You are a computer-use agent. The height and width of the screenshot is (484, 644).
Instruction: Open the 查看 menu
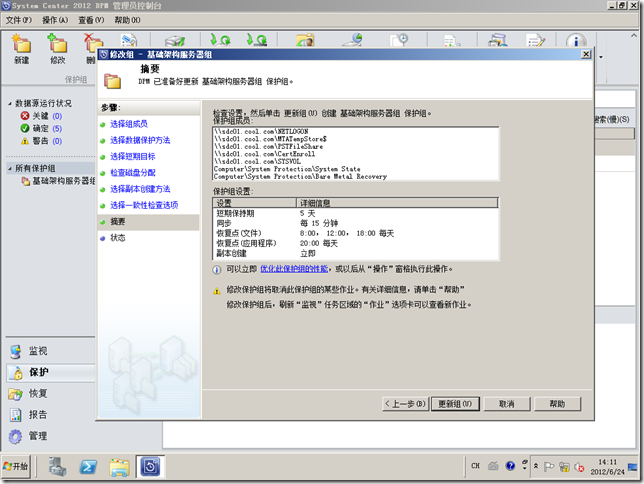(x=91, y=20)
